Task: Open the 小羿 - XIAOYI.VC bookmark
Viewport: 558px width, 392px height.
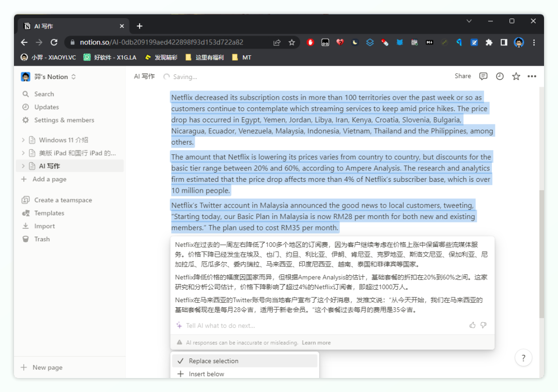Action: click(49, 57)
